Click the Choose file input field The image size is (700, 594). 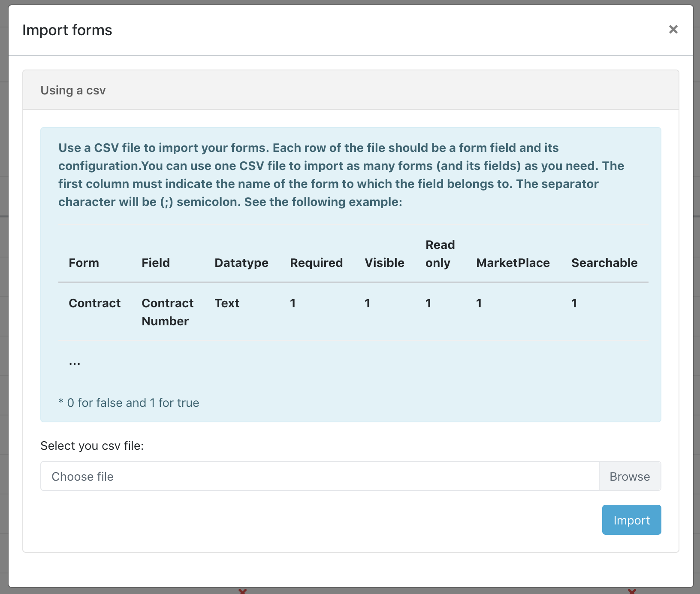click(320, 476)
